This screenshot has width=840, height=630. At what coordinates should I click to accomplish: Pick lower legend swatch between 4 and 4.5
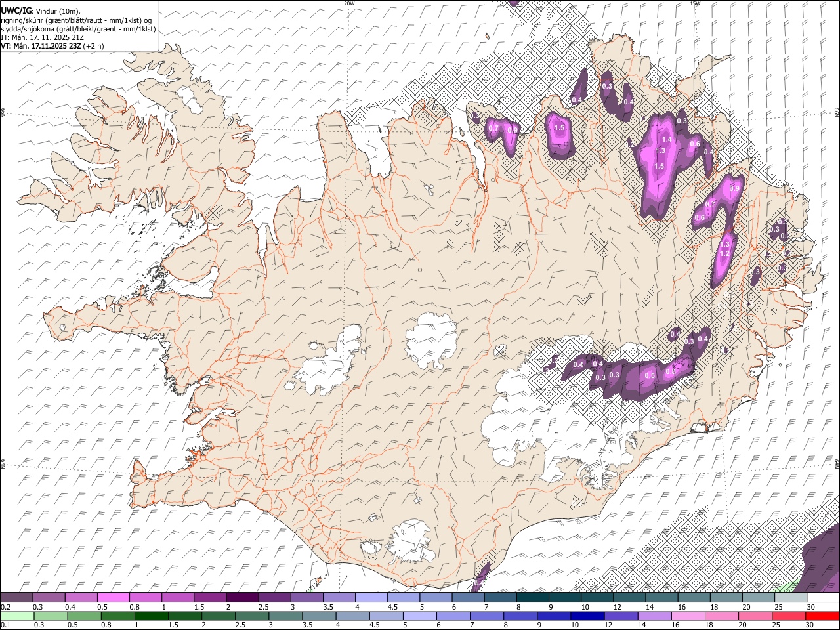(x=352, y=616)
